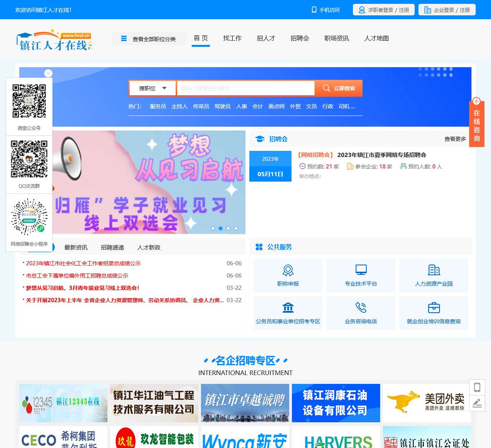Screen dimensions: 491x448
Task: Click 手机访问 link
Action: coord(330,10)
